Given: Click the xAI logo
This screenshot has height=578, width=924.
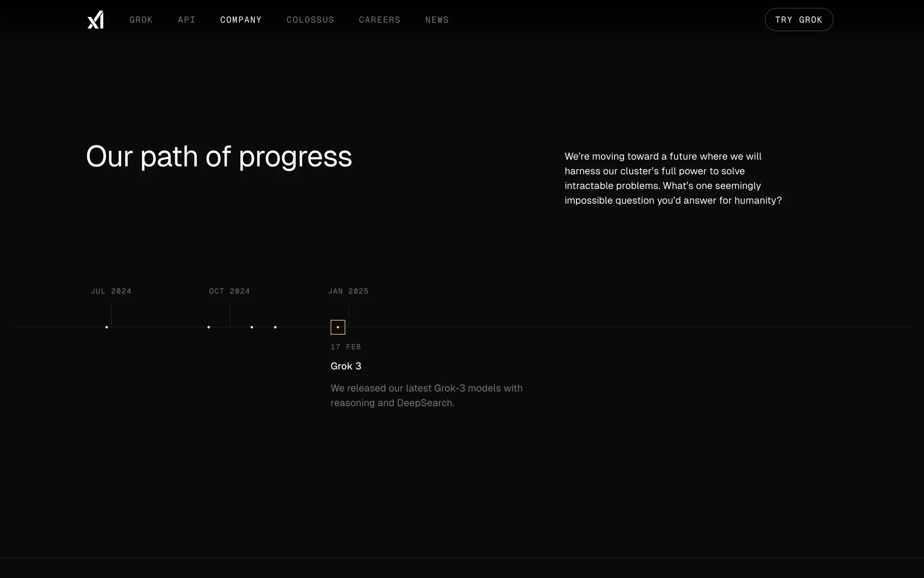Looking at the screenshot, I should point(95,20).
